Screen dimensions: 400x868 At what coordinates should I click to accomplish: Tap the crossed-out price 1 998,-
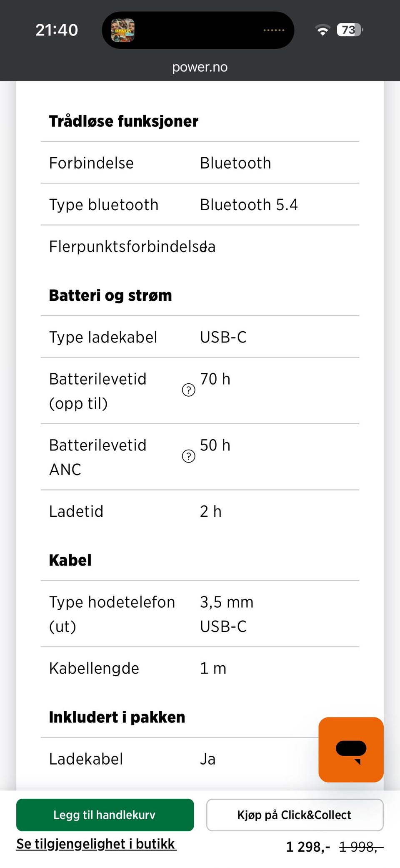pos(361,847)
